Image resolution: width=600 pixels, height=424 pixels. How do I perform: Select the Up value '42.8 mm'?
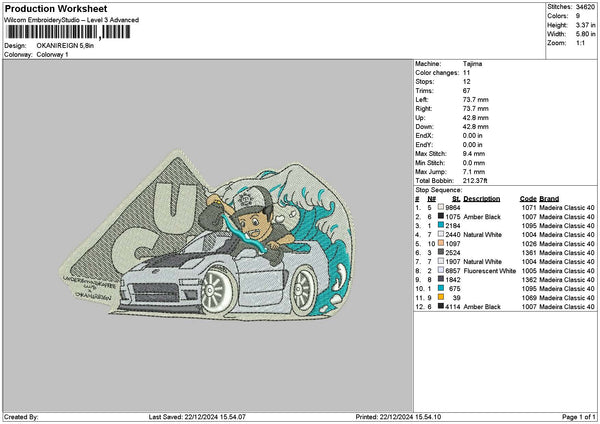pyautogui.click(x=476, y=118)
